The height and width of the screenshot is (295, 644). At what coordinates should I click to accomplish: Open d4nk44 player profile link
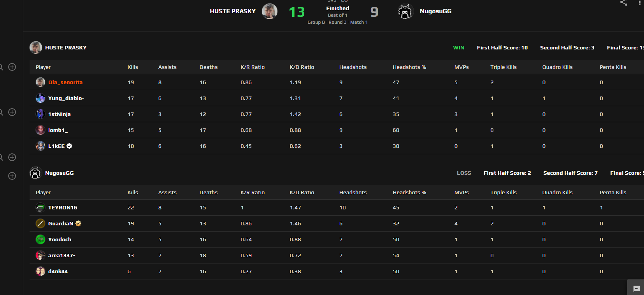pyautogui.click(x=58, y=271)
